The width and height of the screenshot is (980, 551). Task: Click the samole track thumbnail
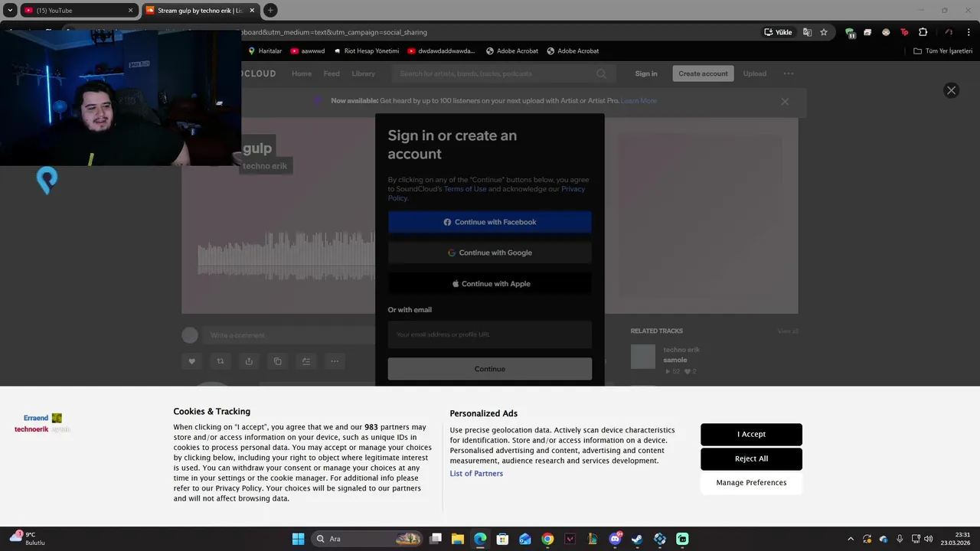click(643, 357)
